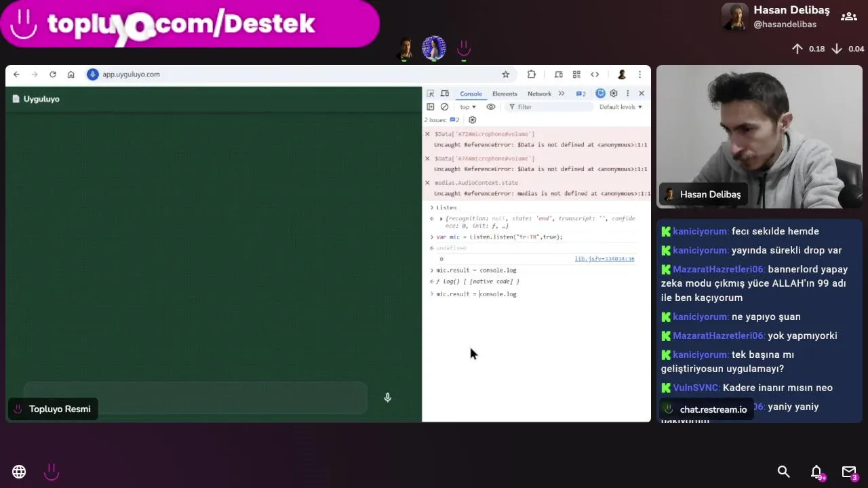Go back in the browser
The width and height of the screenshot is (868, 488).
pos(17,75)
